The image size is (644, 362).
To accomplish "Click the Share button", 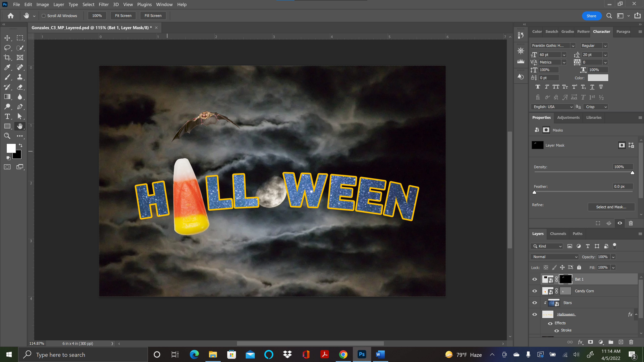I will [x=591, y=16].
